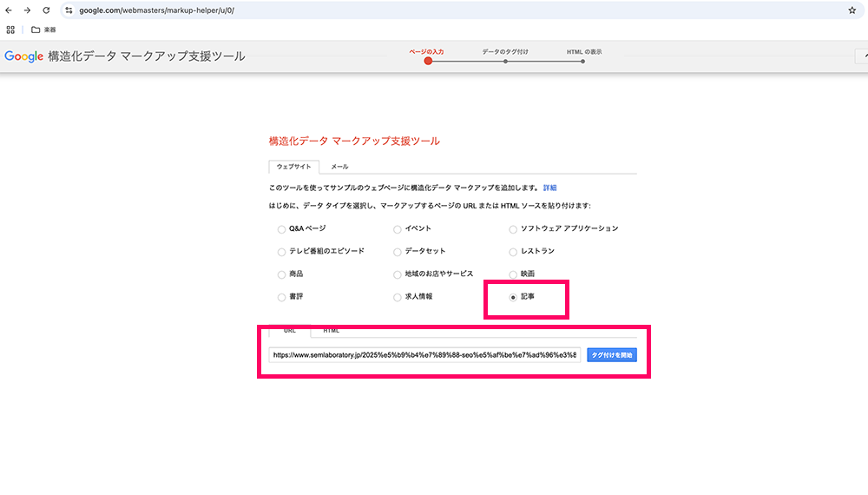868x495 pixels.
Task: Switch to the HTML input tab
Action: pos(331,331)
